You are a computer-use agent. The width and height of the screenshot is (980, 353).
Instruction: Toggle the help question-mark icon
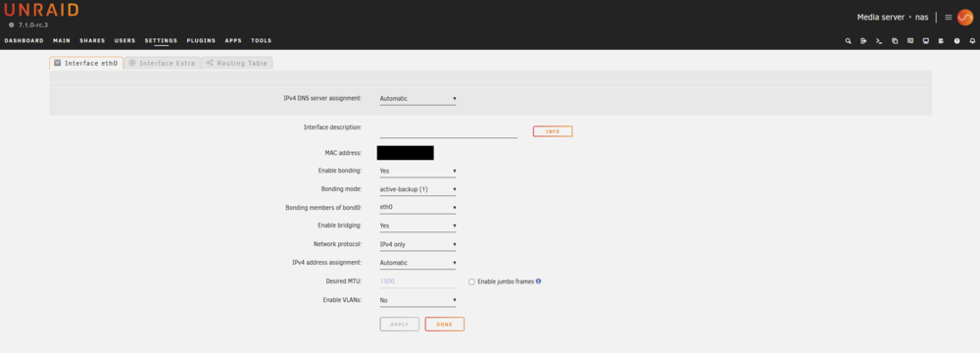coord(956,40)
